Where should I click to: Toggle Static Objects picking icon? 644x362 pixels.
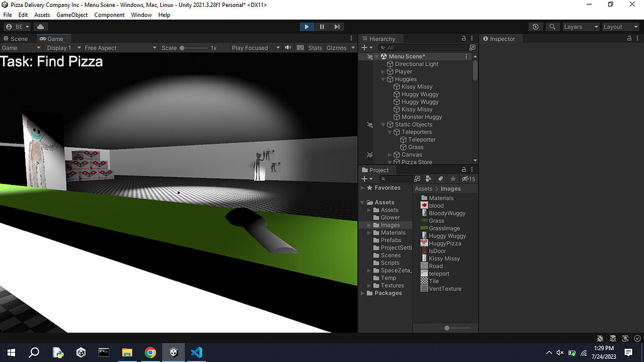tap(370, 125)
